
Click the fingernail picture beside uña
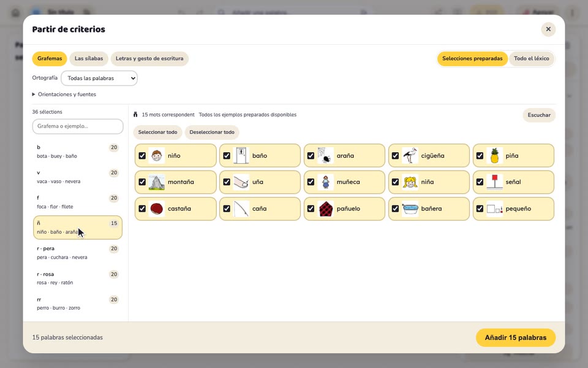click(x=241, y=182)
